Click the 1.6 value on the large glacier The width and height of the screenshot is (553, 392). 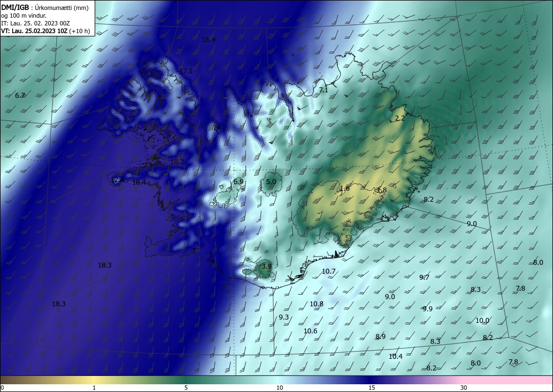pos(345,189)
